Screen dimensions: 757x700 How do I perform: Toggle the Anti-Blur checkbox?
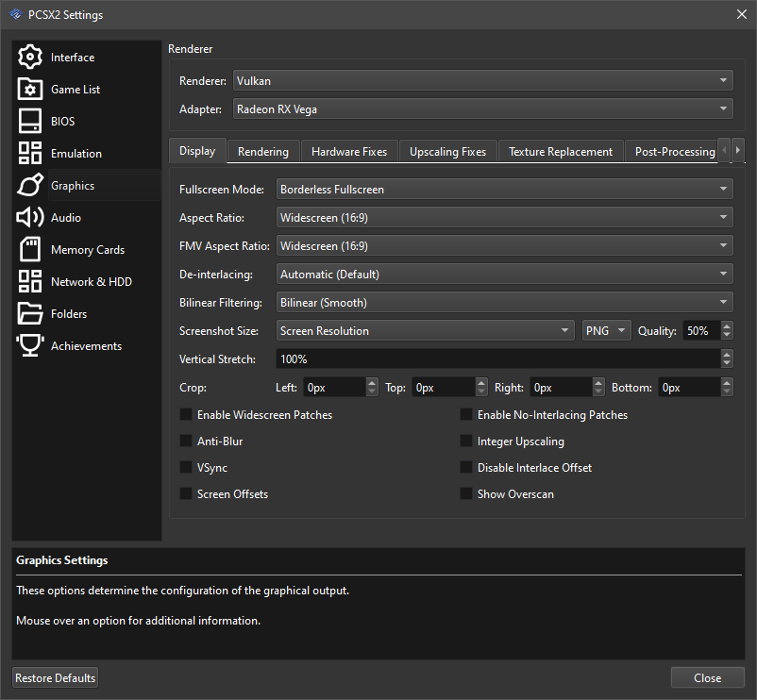[x=186, y=441]
